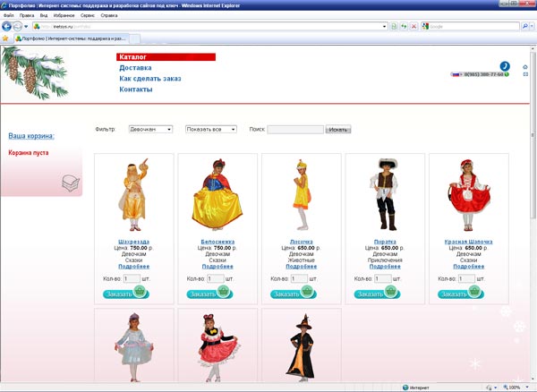The width and height of the screenshot is (537, 392).
Task: Open the Белоснежка costume image
Action: (x=217, y=194)
